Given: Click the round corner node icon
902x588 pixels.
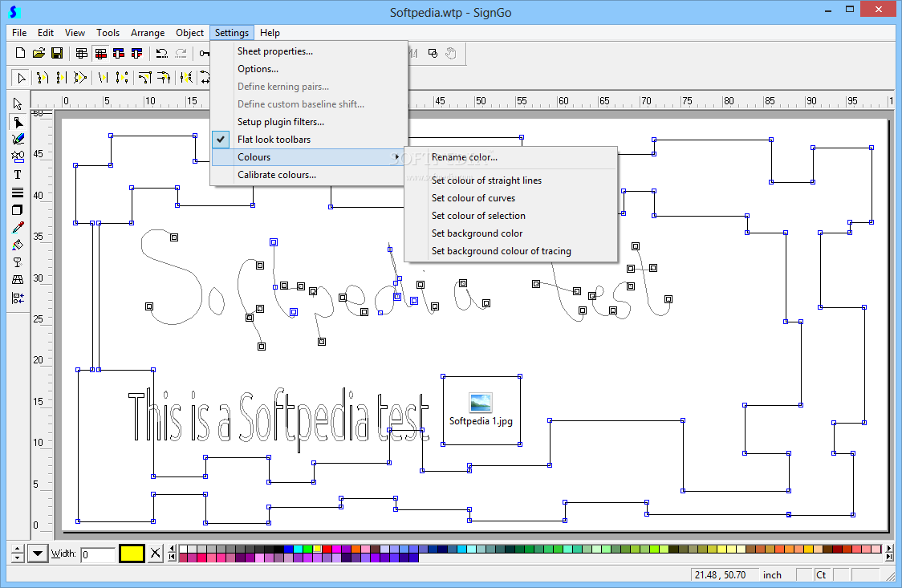Looking at the screenshot, I should pos(164,77).
